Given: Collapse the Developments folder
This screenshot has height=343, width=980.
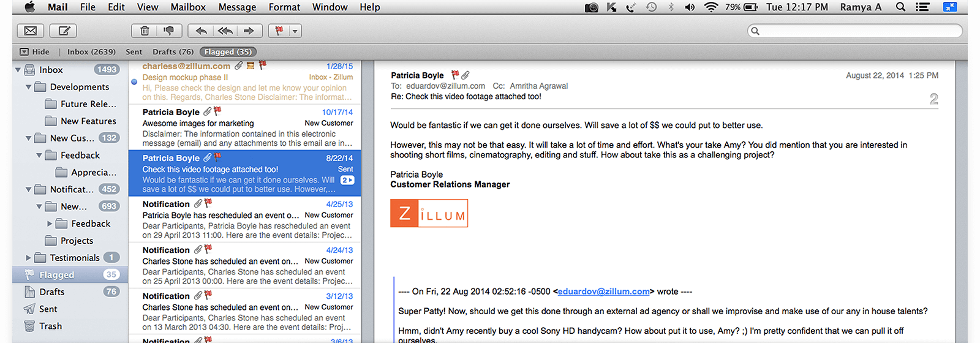Looking at the screenshot, I should point(28,87).
